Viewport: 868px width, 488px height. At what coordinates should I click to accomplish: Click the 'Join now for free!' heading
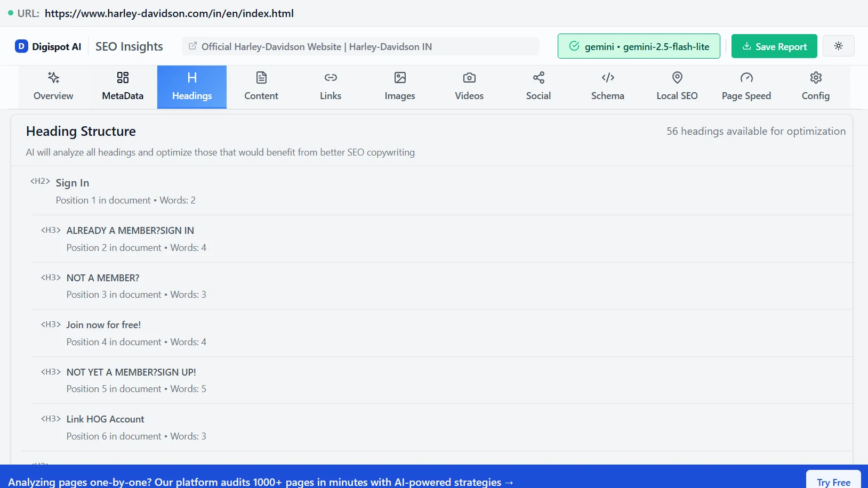coord(103,325)
